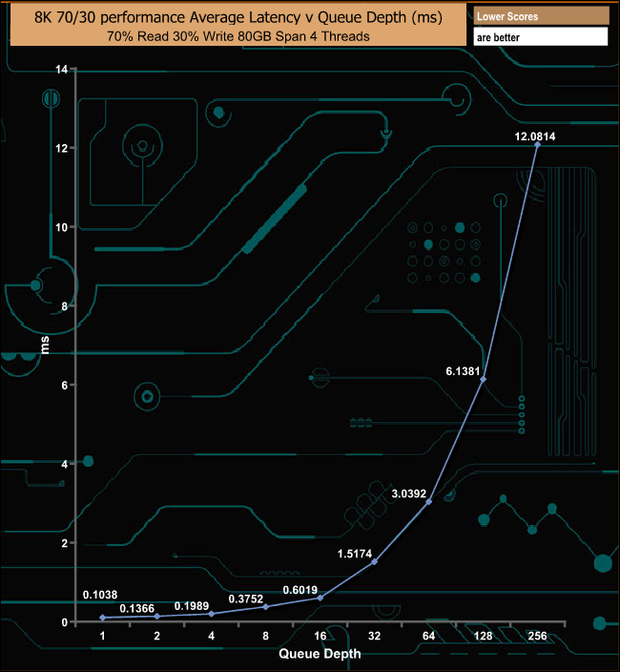
Task: Select the 'Queue Depth' x-axis title
Action: tap(320, 655)
